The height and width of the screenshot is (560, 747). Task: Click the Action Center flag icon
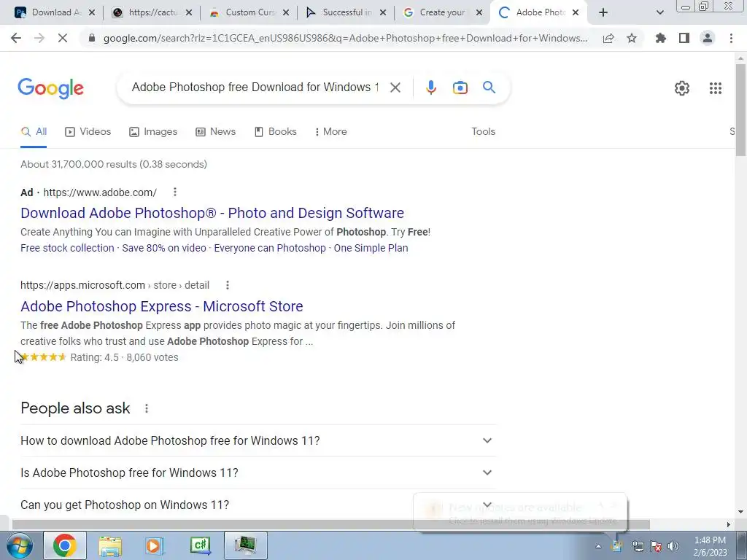(656, 546)
